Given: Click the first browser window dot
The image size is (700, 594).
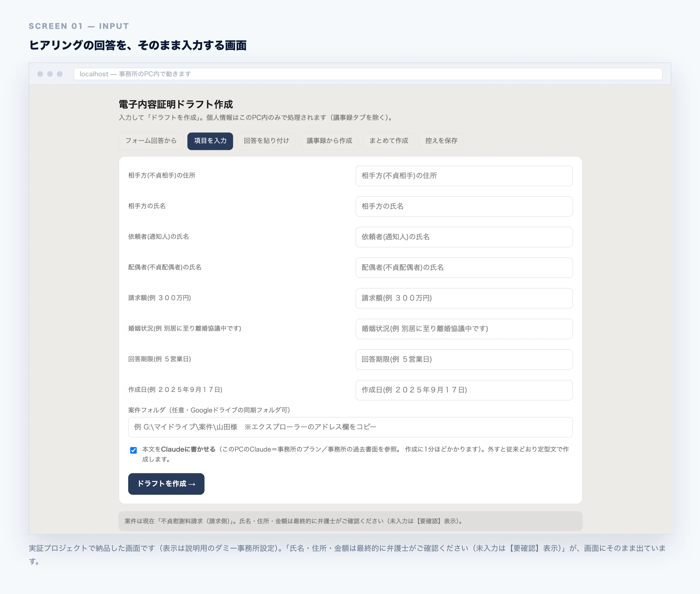Looking at the screenshot, I should pos(40,74).
